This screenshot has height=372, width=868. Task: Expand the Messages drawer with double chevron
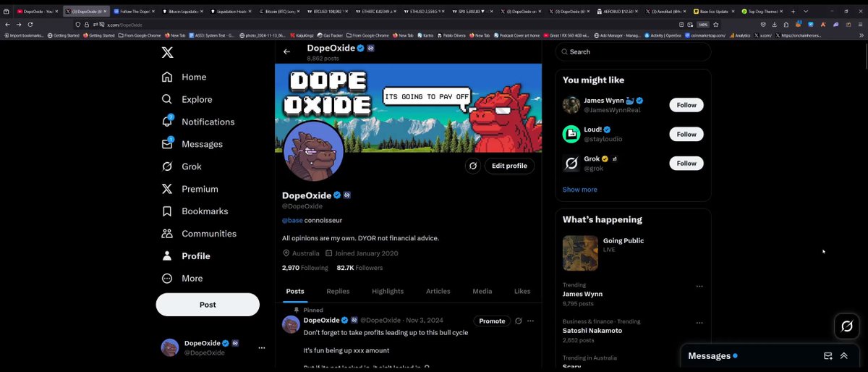coord(843,356)
